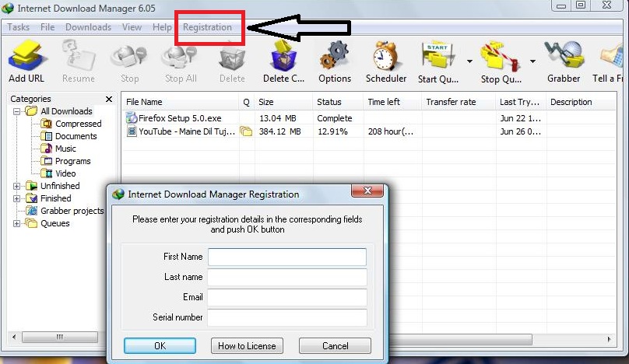Open the Downloads menu
The height and width of the screenshot is (364, 629).
tap(88, 27)
